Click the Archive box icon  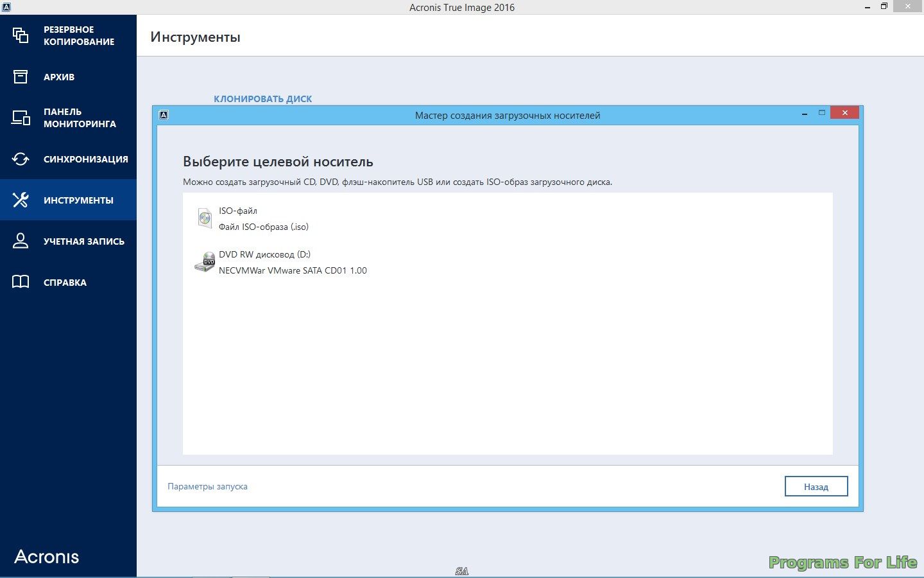pyautogui.click(x=21, y=76)
